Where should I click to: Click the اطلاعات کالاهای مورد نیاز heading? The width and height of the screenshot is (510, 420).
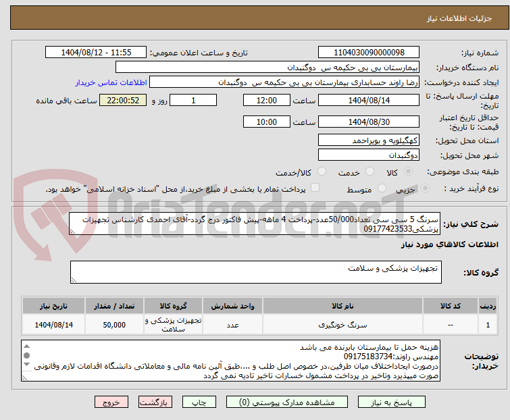(x=449, y=244)
